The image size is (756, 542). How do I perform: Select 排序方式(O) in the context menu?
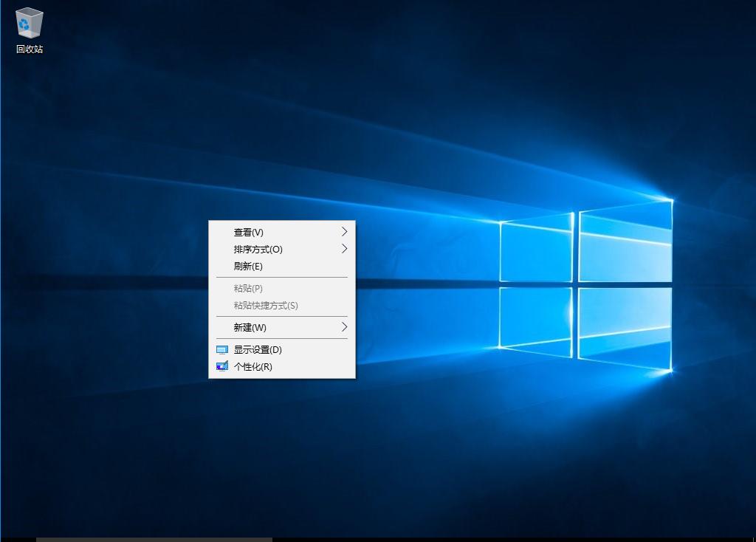(x=258, y=249)
